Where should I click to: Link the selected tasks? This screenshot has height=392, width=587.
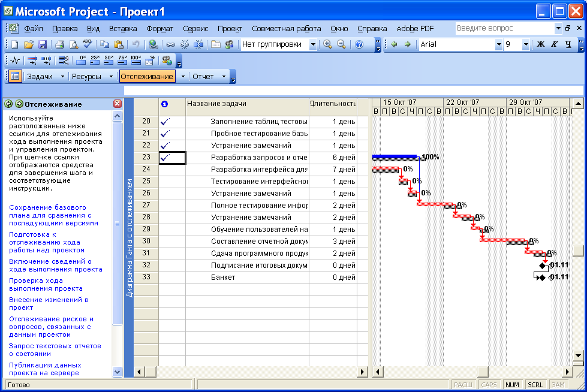tap(170, 44)
